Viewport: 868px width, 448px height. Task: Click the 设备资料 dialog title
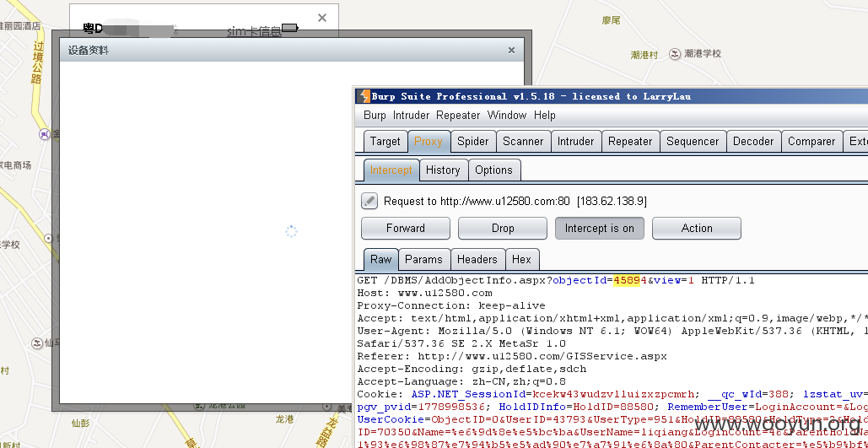pos(89,51)
